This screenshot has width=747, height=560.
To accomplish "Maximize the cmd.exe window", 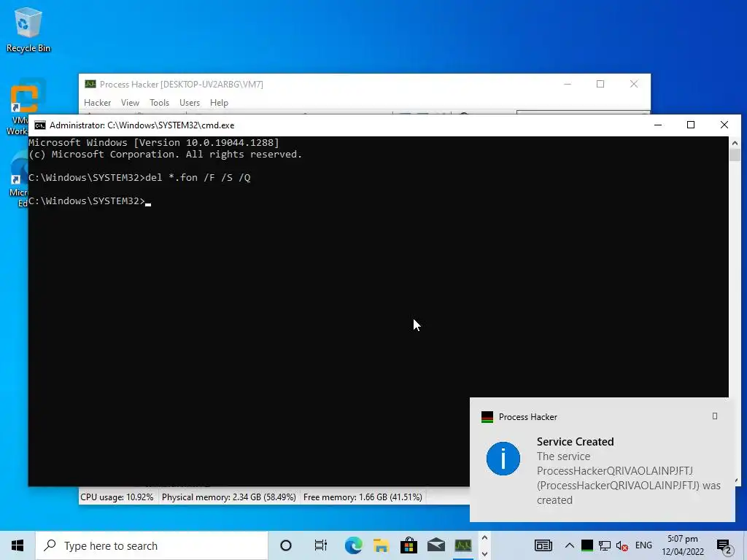I will tap(691, 125).
